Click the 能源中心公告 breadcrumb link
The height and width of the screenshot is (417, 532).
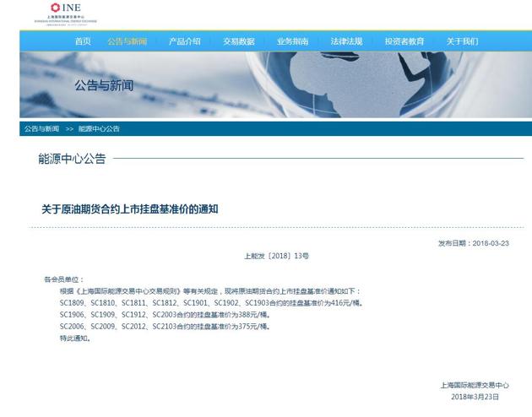click(x=99, y=129)
